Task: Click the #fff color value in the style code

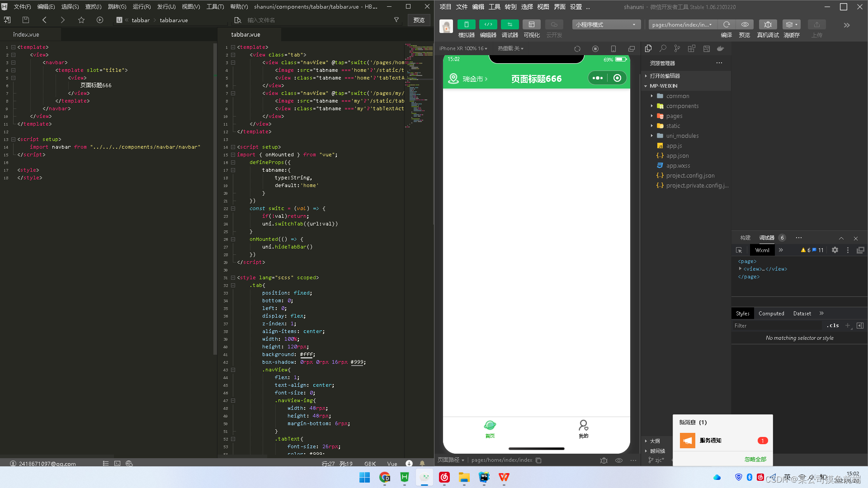Action: (307, 354)
